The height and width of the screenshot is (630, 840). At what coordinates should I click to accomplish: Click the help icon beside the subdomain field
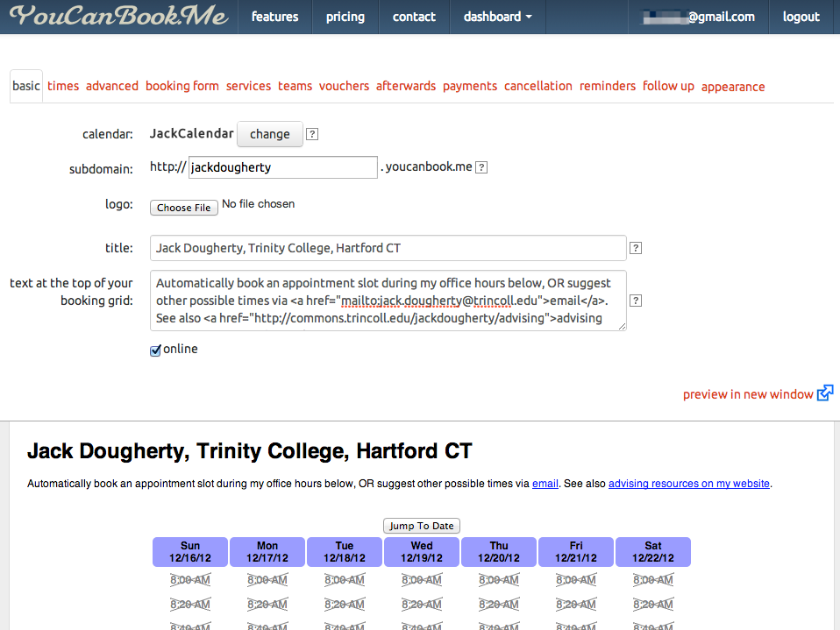click(x=481, y=167)
